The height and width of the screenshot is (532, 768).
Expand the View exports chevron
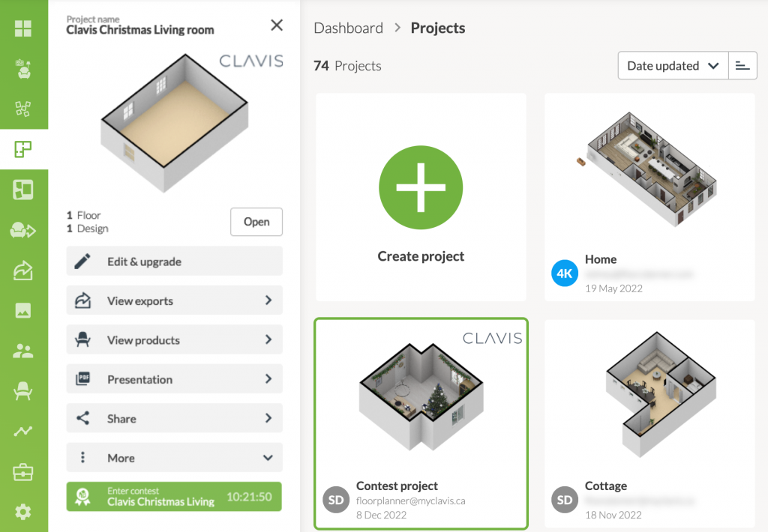(268, 300)
